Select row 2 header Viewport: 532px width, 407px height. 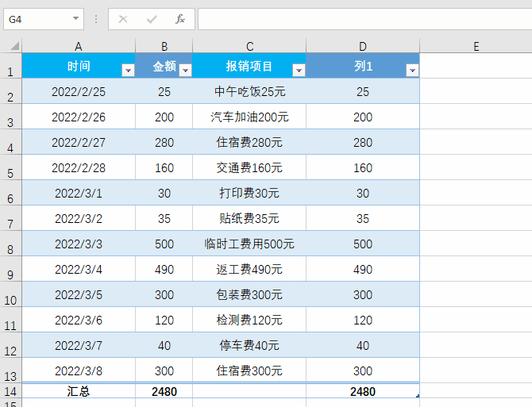[x=10, y=91]
